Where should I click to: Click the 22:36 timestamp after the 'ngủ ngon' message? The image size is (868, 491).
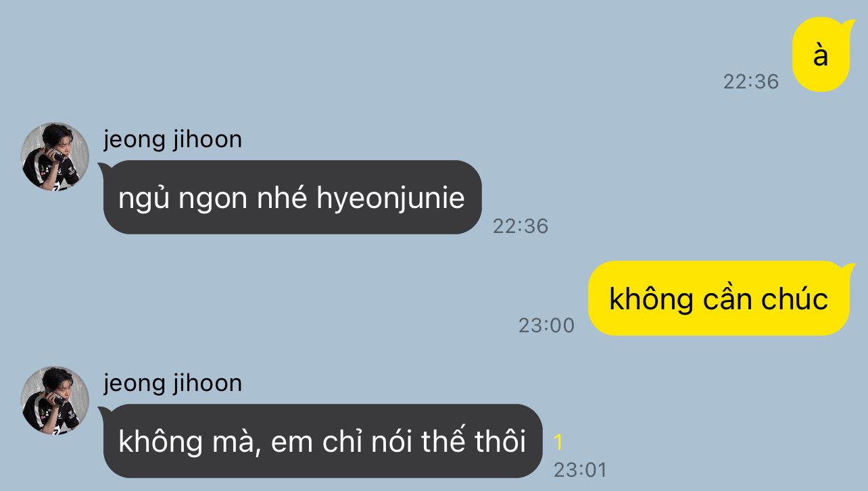[x=521, y=226]
